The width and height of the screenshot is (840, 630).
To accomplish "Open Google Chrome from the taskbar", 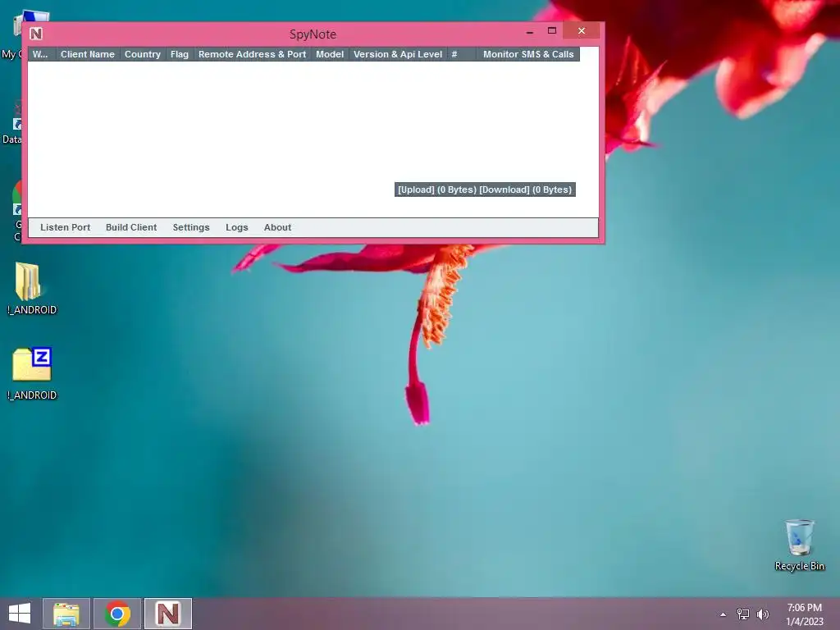I will (117, 614).
